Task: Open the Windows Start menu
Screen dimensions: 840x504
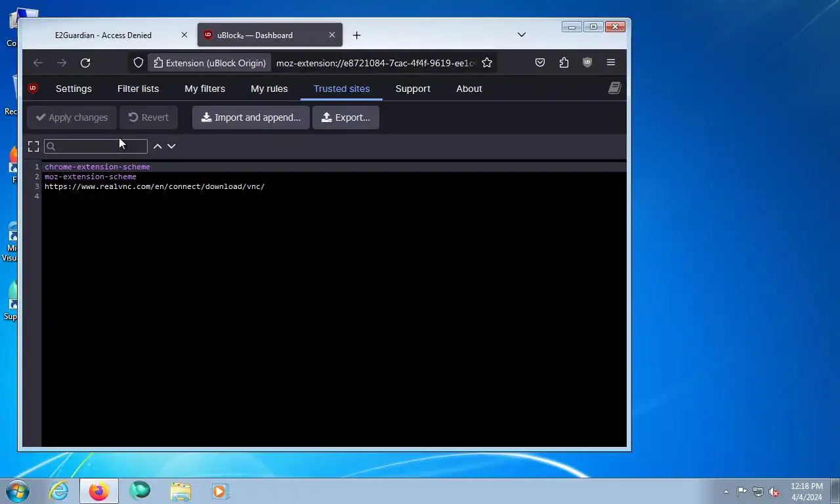Action: (x=18, y=491)
